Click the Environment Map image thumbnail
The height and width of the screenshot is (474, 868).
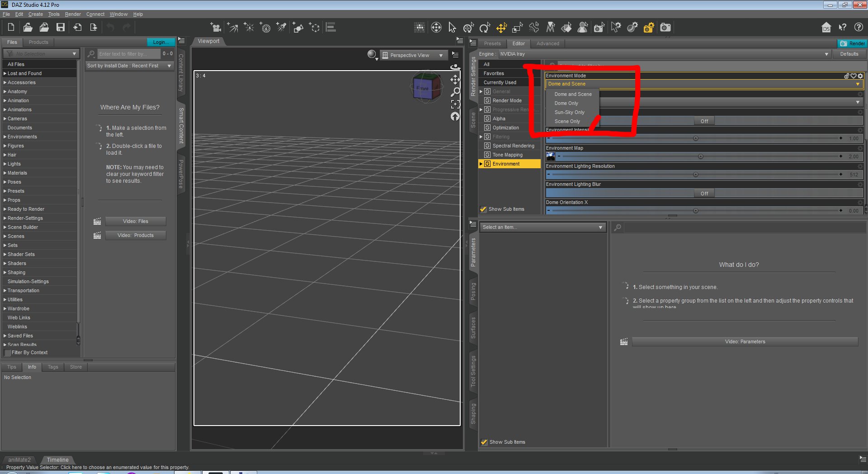[551, 156]
